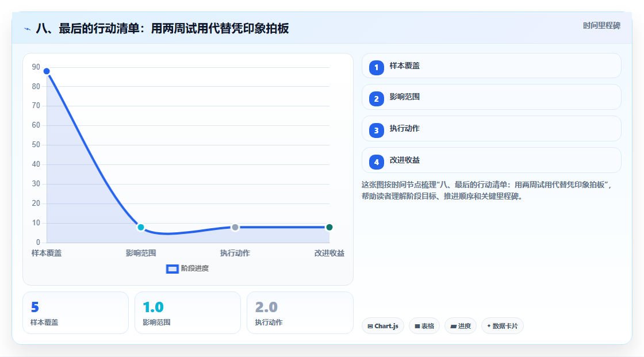644x357 pixels.
Task: Click the number 3 step badge
Action: (376, 130)
